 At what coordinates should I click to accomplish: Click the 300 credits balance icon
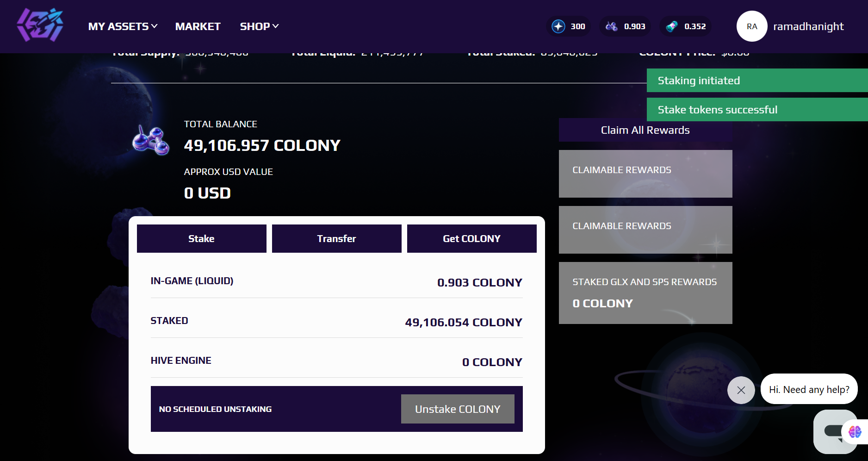click(x=558, y=26)
